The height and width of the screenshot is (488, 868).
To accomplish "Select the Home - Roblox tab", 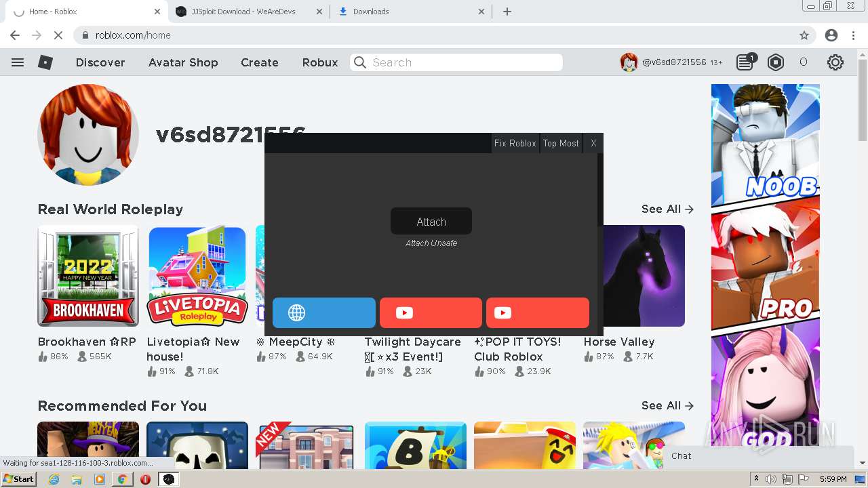I will (86, 12).
